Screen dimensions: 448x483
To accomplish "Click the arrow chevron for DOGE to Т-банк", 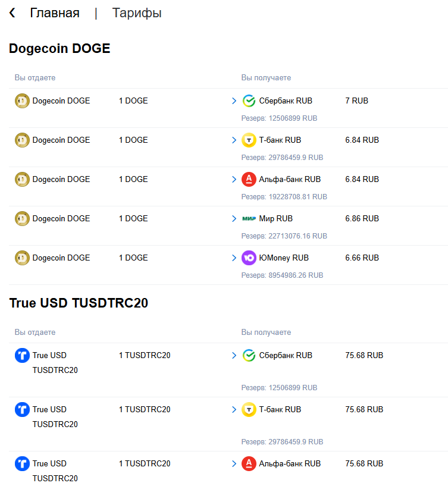I will tap(234, 140).
